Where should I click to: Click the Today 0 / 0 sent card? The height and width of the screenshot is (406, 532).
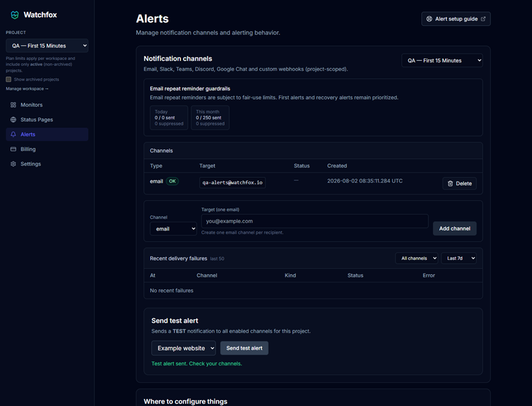pos(169,118)
